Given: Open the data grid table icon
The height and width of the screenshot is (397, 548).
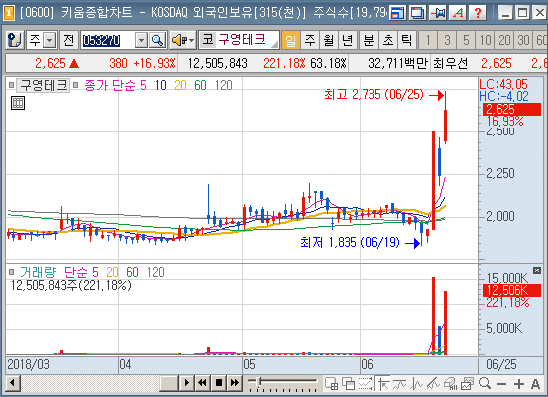Looking at the screenshot, I should tap(18, 103).
